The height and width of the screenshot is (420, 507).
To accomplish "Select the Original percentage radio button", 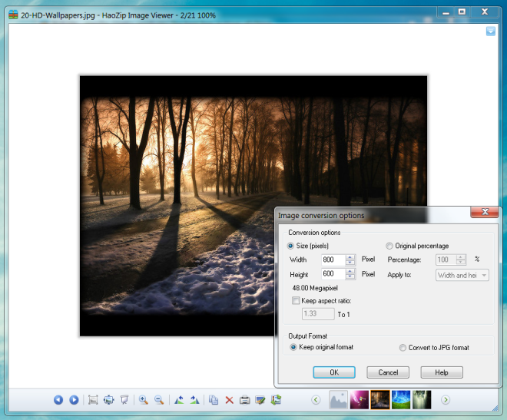I will [389, 246].
